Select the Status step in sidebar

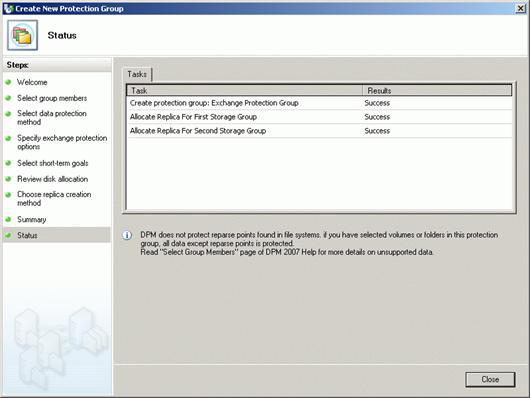[57, 235]
